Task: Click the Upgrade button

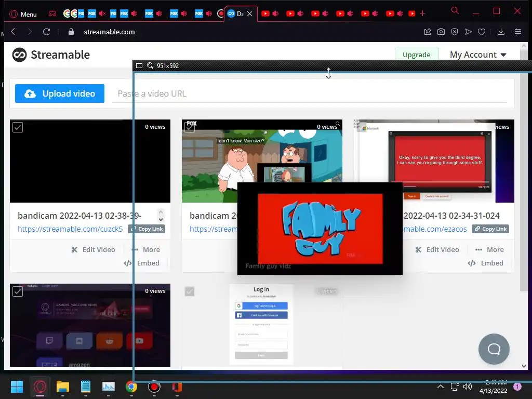Action: tap(416, 55)
